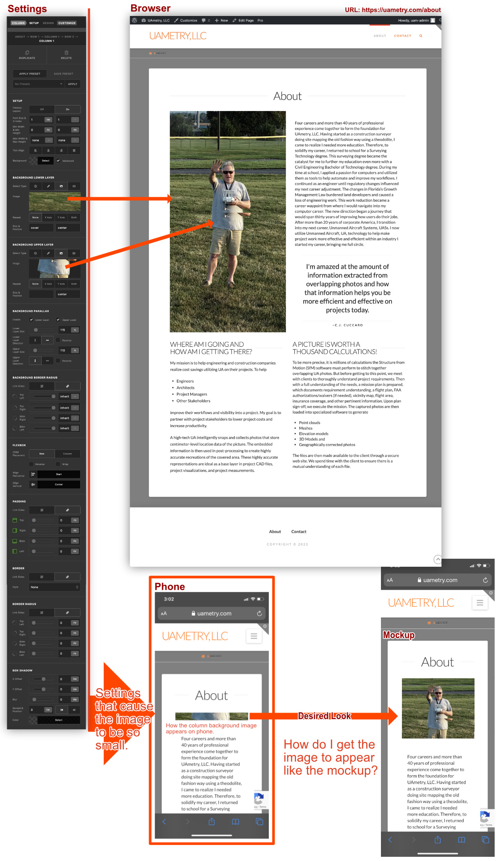Open hamburger menu in Phone screenshot
The image size is (504, 861).
(254, 636)
